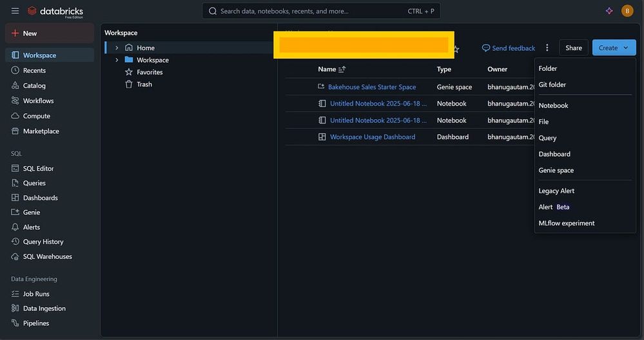Select MLflow experiment menu entry
Image resolution: width=644 pixels, height=340 pixels.
coord(566,223)
